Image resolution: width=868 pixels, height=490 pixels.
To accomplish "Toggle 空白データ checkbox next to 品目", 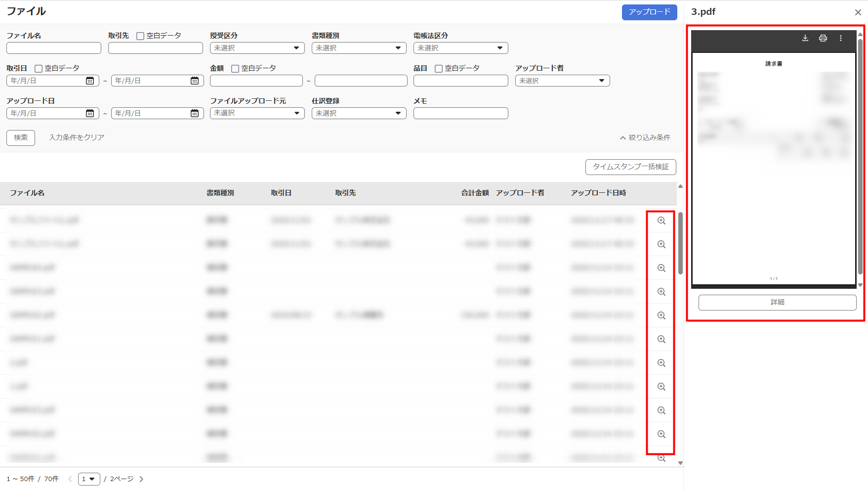I will pyautogui.click(x=439, y=69).
